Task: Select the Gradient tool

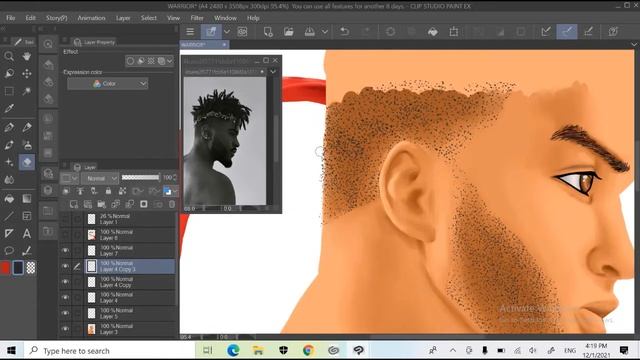Action: click(x=27, y=199)
